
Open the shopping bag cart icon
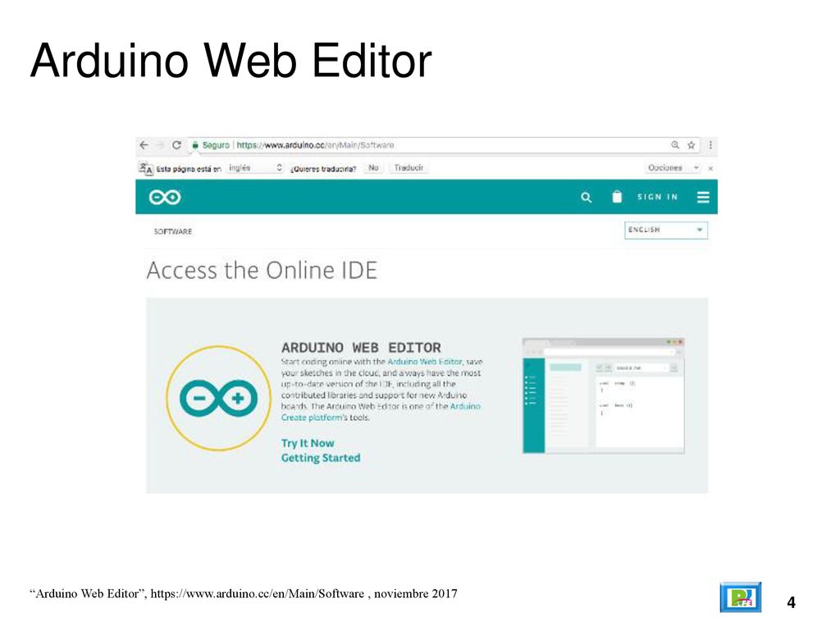pos(617,197)
